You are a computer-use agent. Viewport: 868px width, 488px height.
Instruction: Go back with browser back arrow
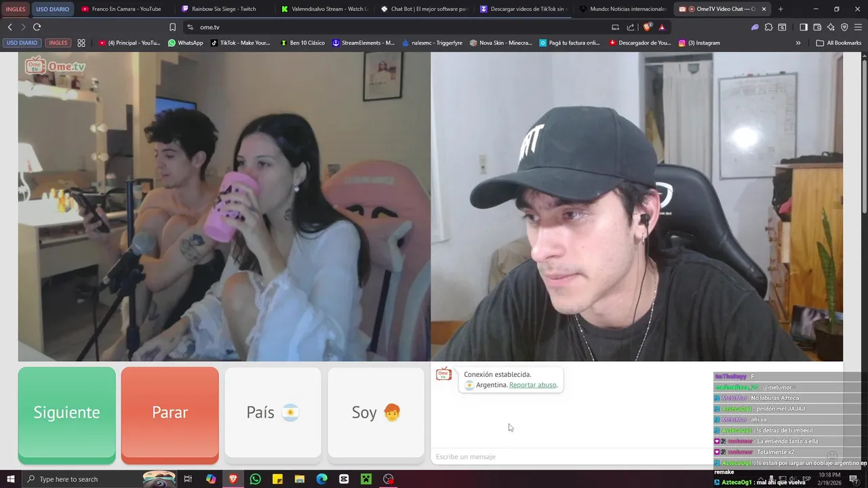pyautogui.click(x=9, y=27)
